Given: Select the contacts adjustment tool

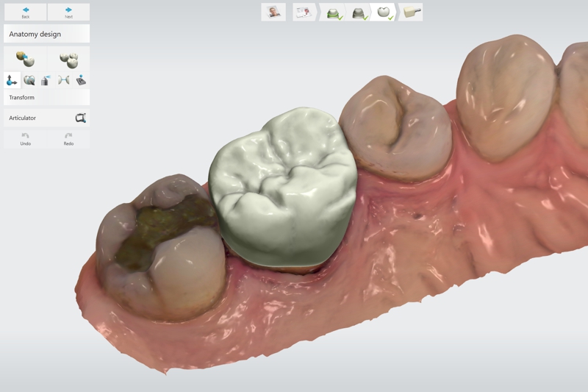Looking at the screenshot, I should [x=63, y=80].
